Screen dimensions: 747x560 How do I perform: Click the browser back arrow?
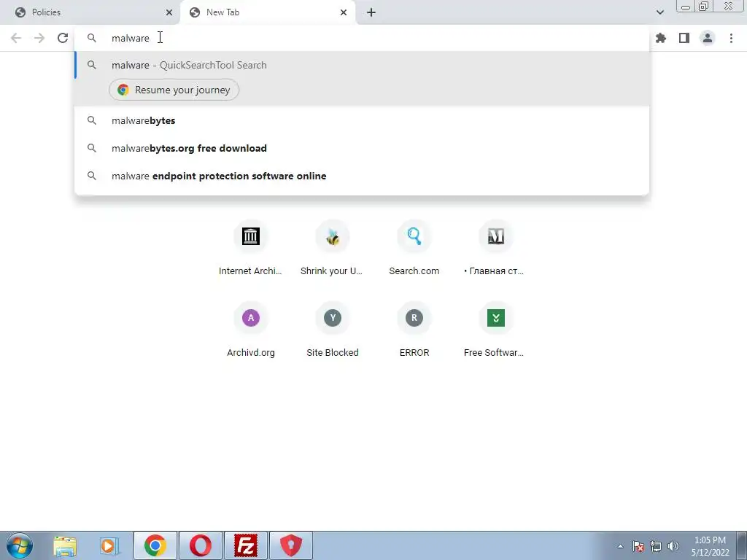16,38
